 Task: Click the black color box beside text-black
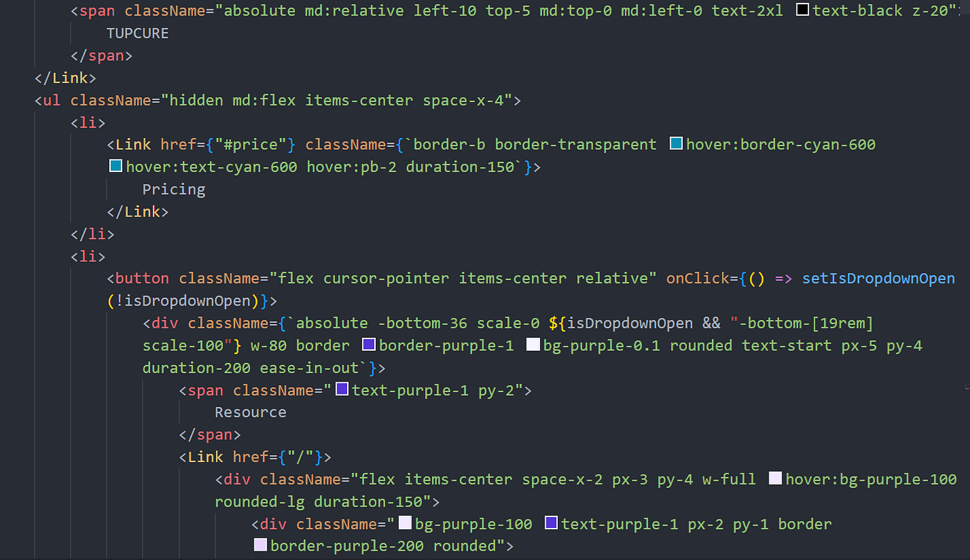pos(802,9)
